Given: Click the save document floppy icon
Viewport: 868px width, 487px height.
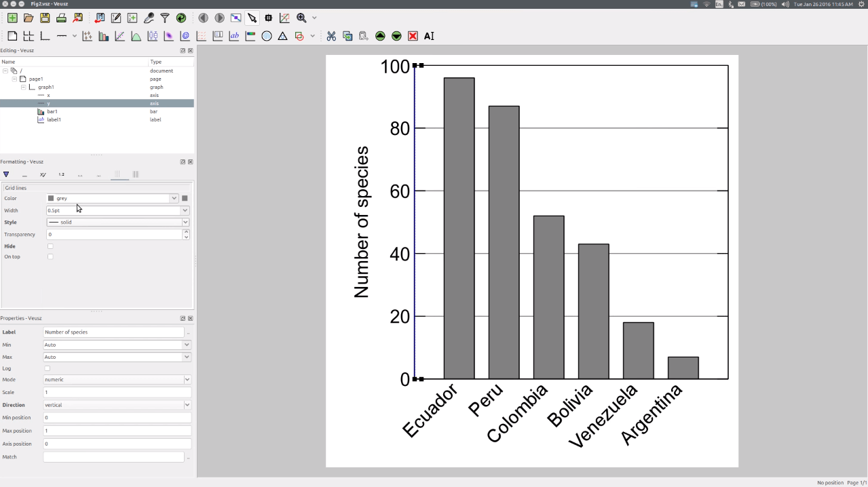Looking at the screenshot, I should (x=45, y=18).
